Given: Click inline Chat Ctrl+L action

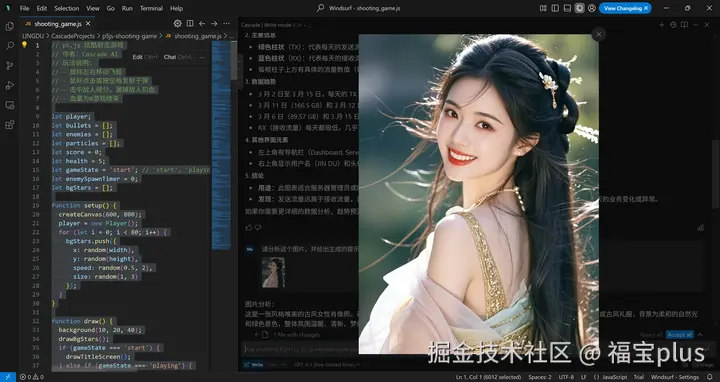Looking at the screenshot, I should pos(178,57).
